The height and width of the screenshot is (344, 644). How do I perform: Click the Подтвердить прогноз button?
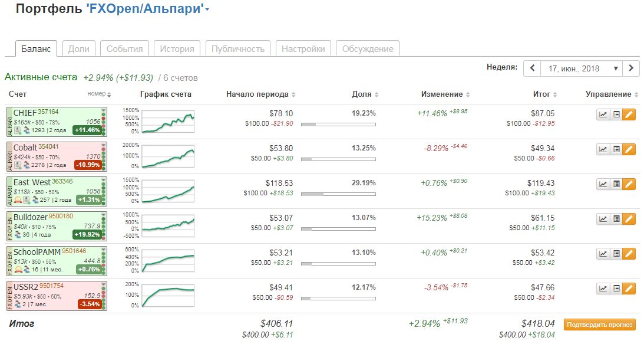point(600,325)
